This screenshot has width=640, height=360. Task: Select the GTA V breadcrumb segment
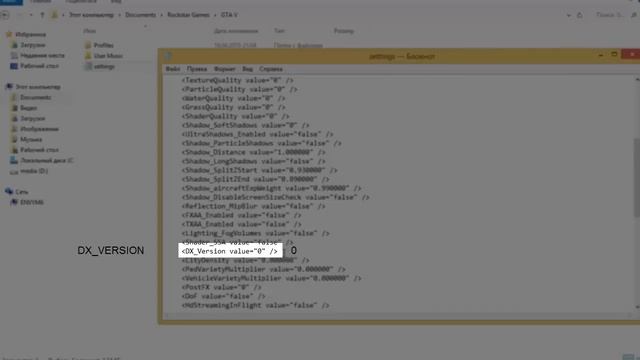229,15
